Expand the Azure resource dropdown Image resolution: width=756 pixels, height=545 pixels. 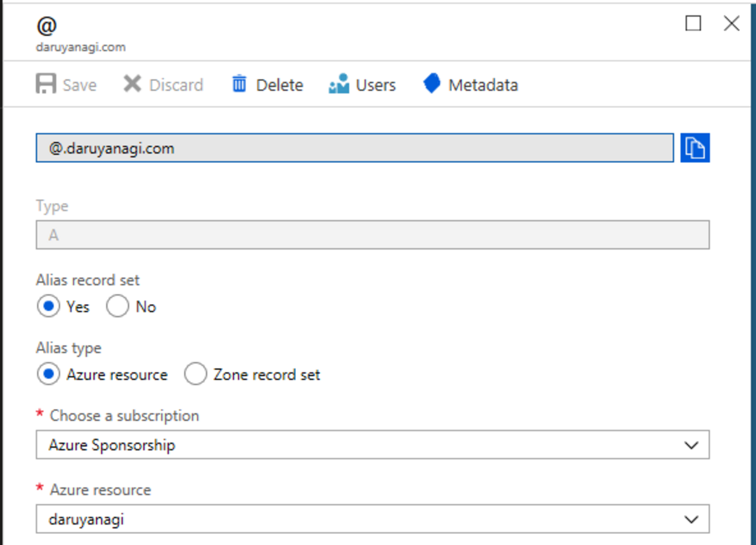[691, 519]
